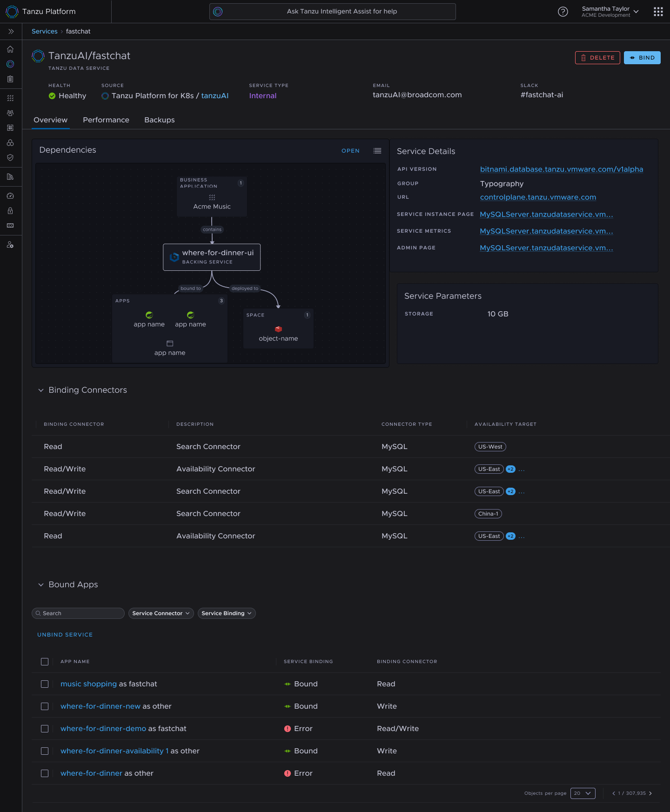Screen dimensions: 670x812
Task: Select the Overview tab
Action: [x=51, y=120]
